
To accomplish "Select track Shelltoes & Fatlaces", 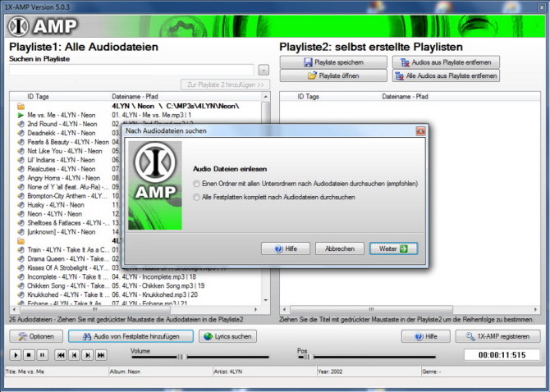I will (x=69, y=223).
